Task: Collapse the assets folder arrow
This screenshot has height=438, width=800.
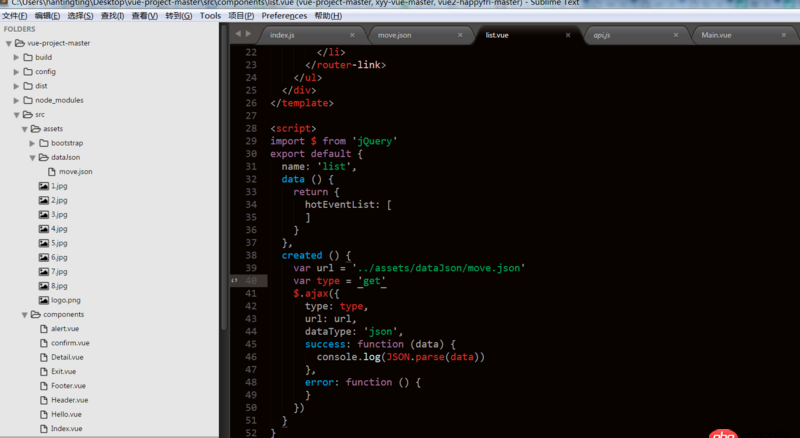Action: pyautogui.click(x=24, y=129)
